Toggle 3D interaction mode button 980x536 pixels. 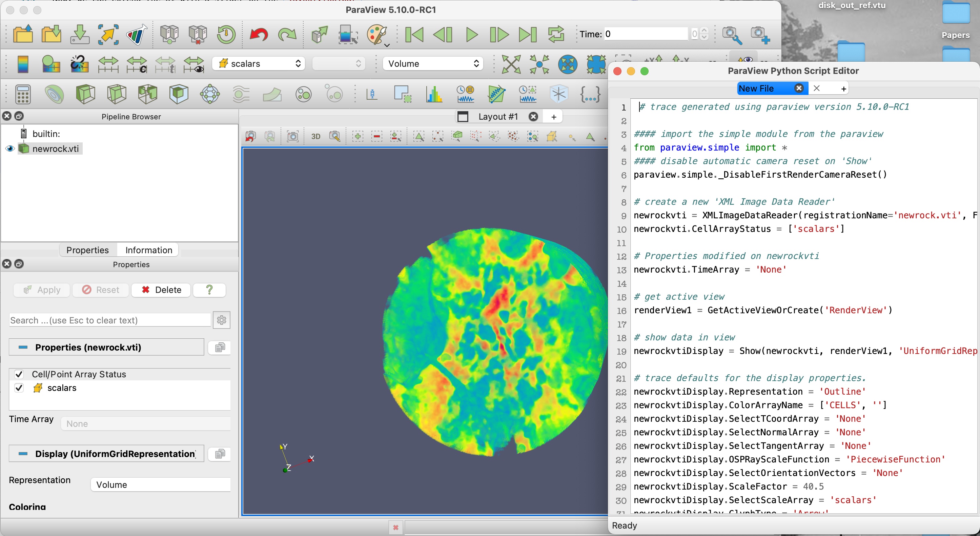coord(316,136)
